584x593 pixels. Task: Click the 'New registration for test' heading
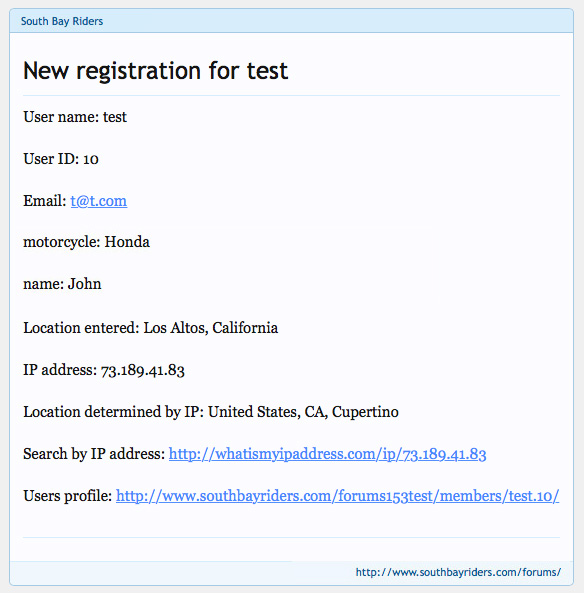click(x=155, y=71)
